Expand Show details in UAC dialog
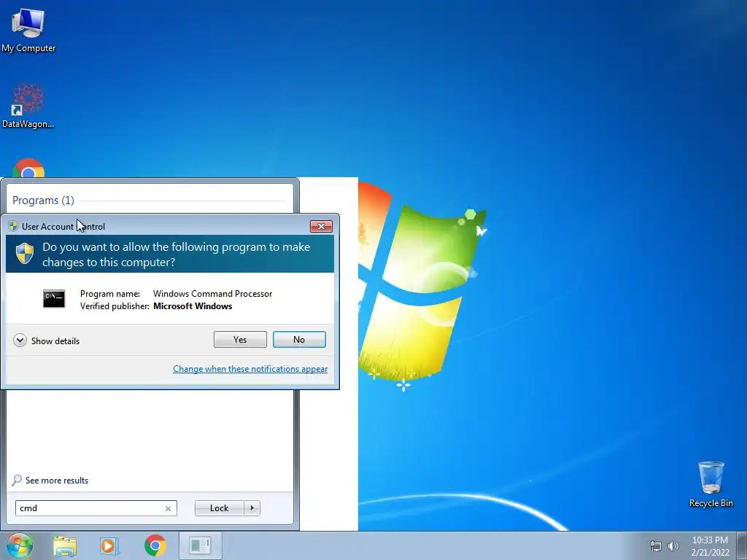Image resolution: width=747 pixels, height=560 pixels. click(46, 341)
